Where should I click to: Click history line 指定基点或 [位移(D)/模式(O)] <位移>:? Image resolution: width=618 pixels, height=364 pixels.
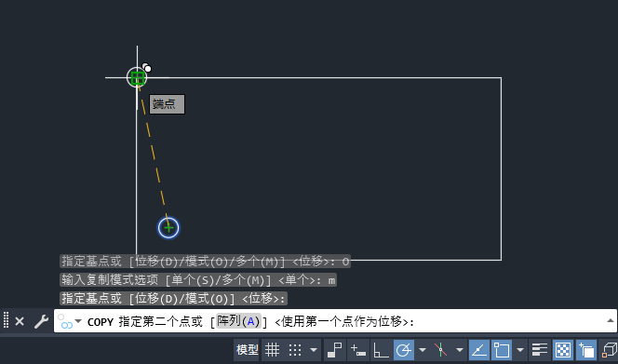click(x=173, y=299)
